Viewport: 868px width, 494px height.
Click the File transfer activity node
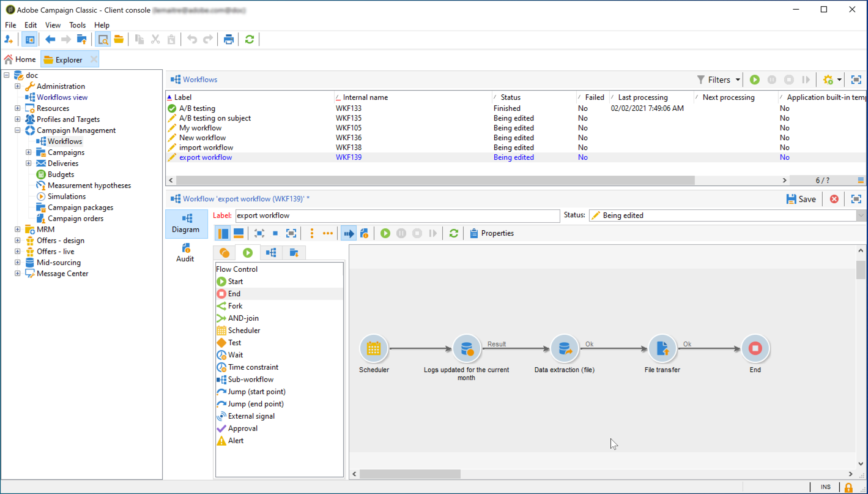click(x=662, y=349)
